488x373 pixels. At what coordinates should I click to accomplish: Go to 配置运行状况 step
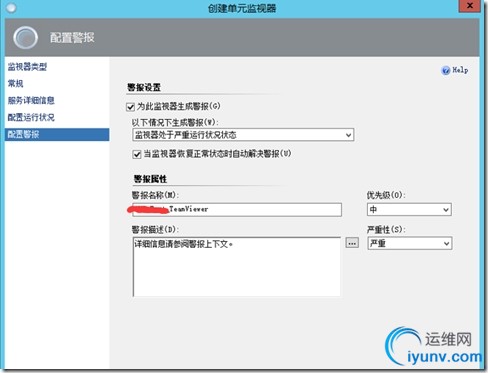(31, 117)
